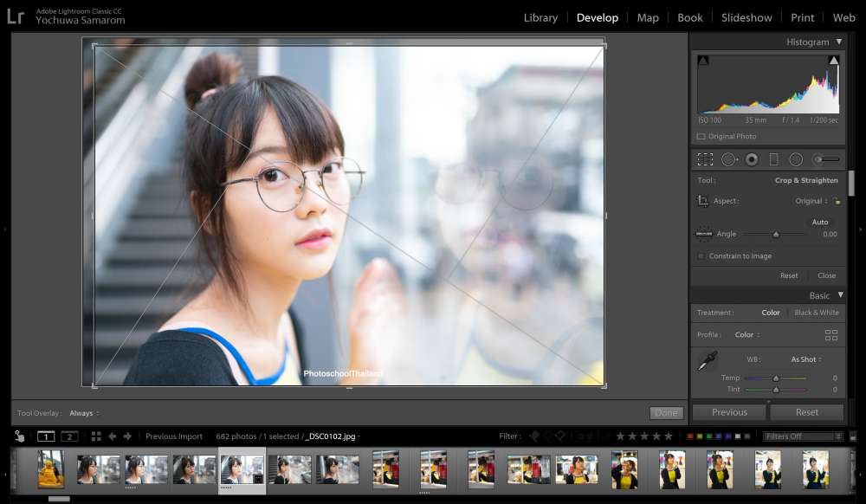Screen dimensions: 866x504
Task: Click the Straighten angle tool icon
Action: click(x=703, y=234)
